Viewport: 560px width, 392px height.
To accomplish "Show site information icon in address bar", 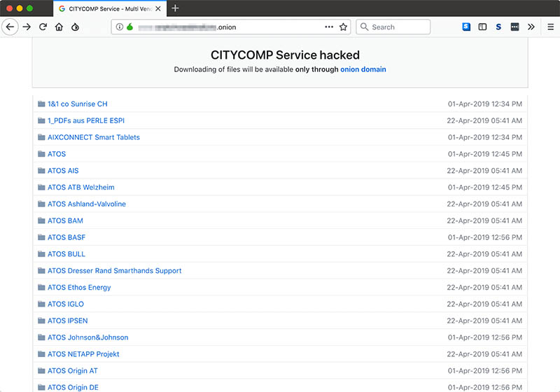I will coord(120,27).
